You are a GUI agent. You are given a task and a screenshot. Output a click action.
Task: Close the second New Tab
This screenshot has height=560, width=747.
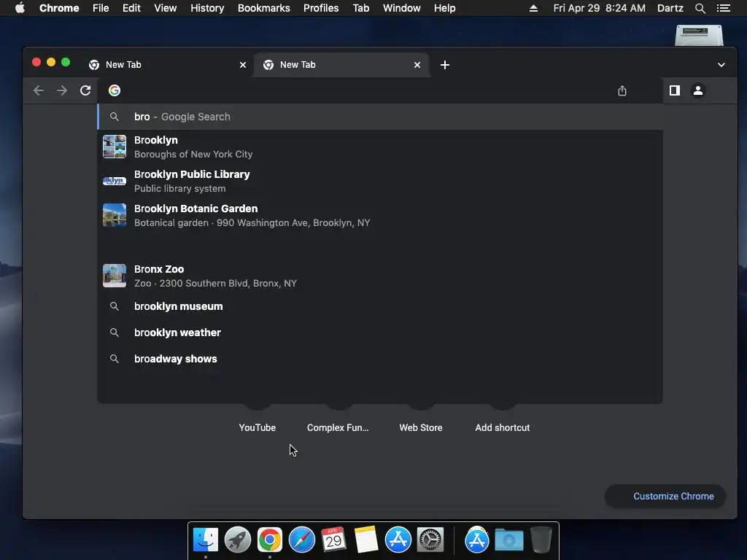click(417, 65)
